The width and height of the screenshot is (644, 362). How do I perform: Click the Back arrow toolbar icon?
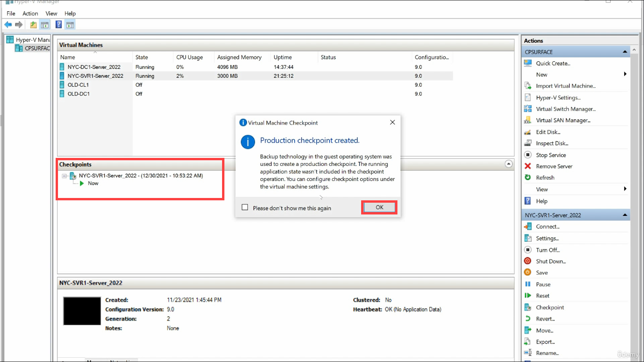(x=8, y=25)
